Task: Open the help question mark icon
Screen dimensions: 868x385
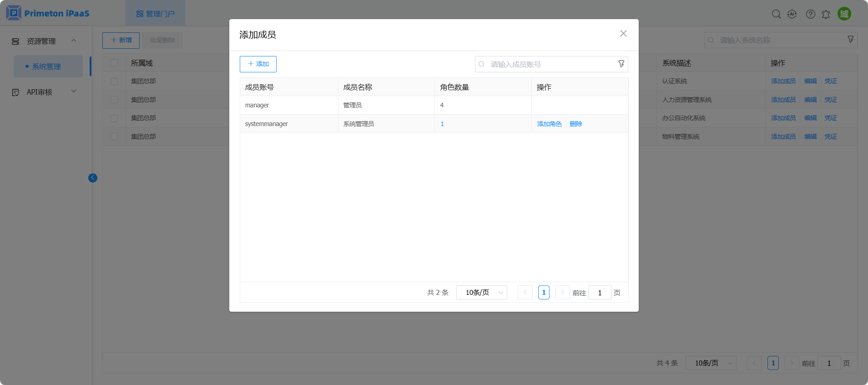Action: [810, 14]
